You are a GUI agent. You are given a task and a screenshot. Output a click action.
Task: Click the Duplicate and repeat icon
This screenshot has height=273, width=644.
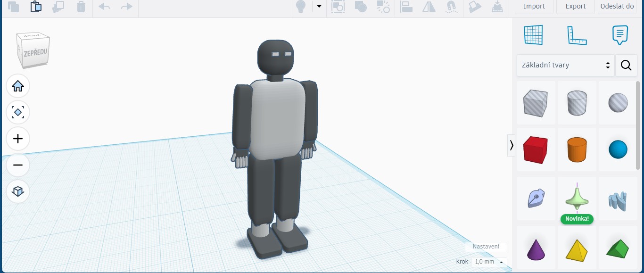58,7
